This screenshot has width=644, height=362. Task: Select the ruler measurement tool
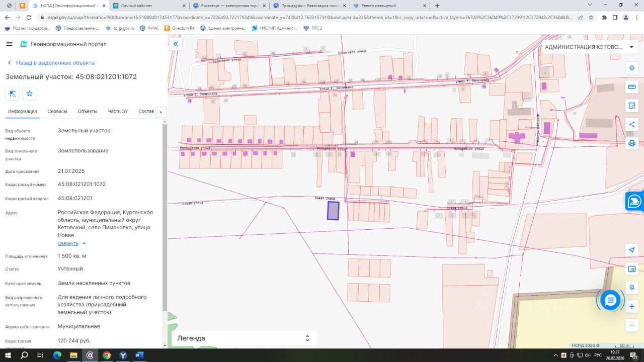[x=632, y=87]
